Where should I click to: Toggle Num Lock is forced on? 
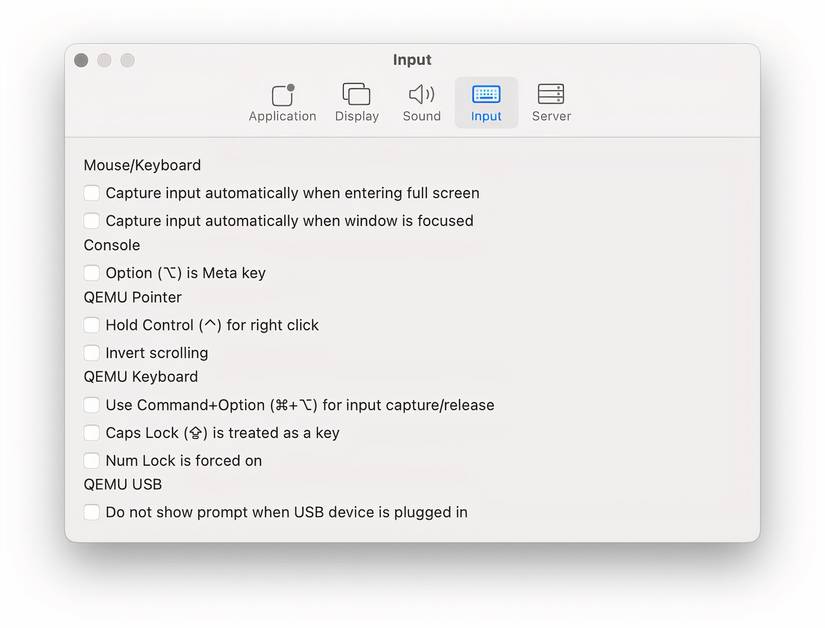click(92, 461)
